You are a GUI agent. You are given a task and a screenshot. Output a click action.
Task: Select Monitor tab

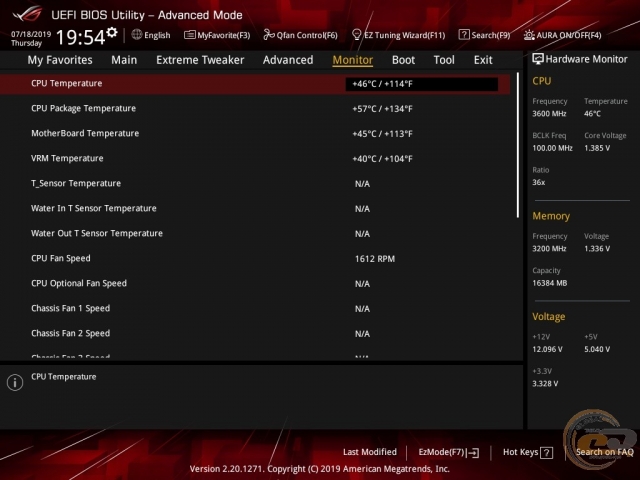tap(353, 60)
